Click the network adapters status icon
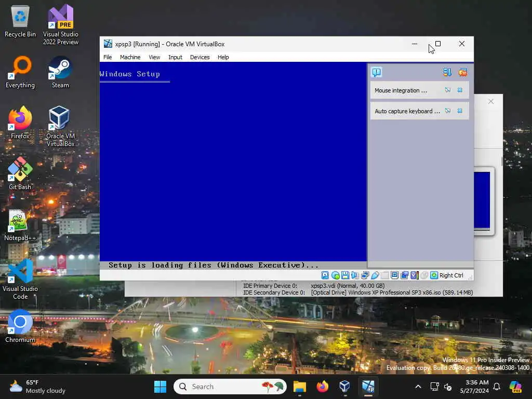This screenshot has height=399, width=532. (x=365, y=275)
